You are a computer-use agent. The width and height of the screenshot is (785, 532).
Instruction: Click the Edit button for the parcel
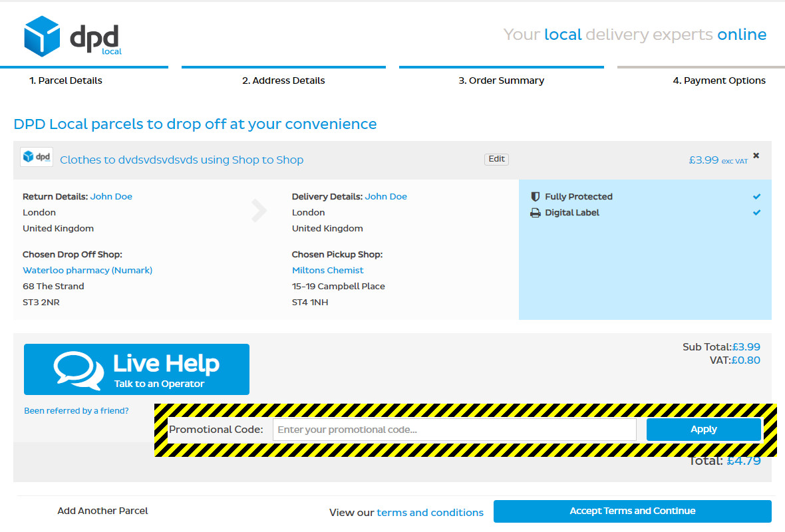point(497,159)
